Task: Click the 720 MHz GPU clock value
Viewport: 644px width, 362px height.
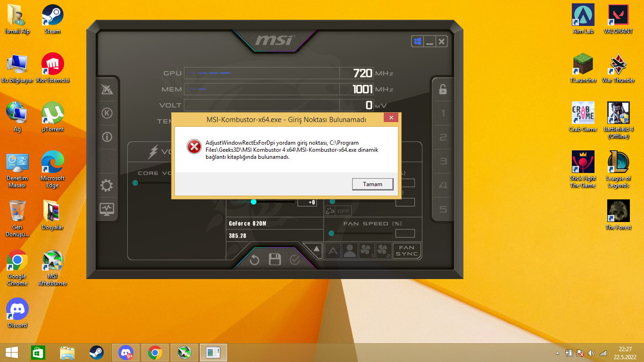Action: (363, 73)
